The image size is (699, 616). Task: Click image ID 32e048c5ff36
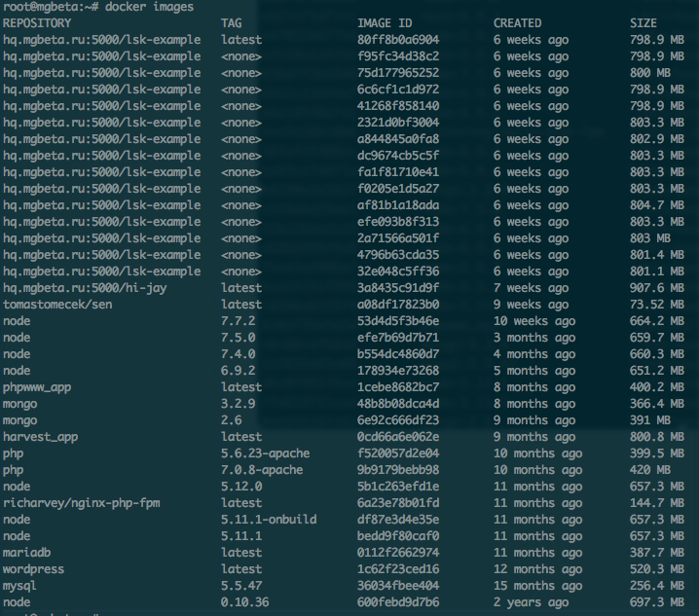[398, 271]
